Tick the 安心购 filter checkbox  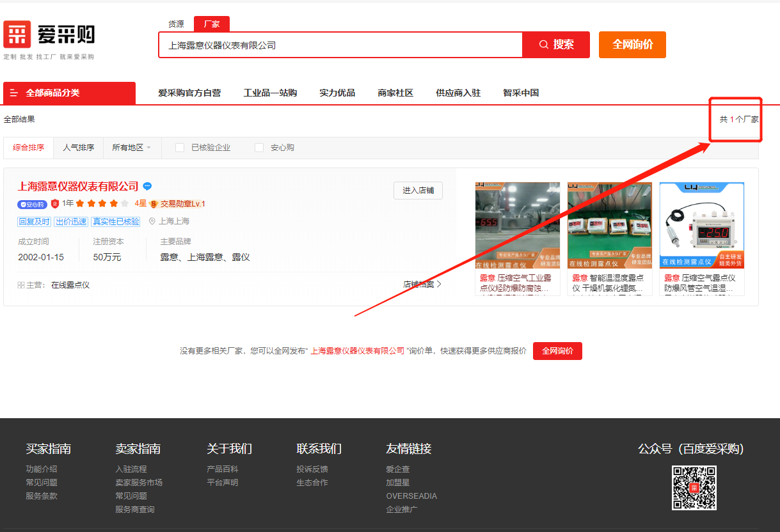coord(259,148)
